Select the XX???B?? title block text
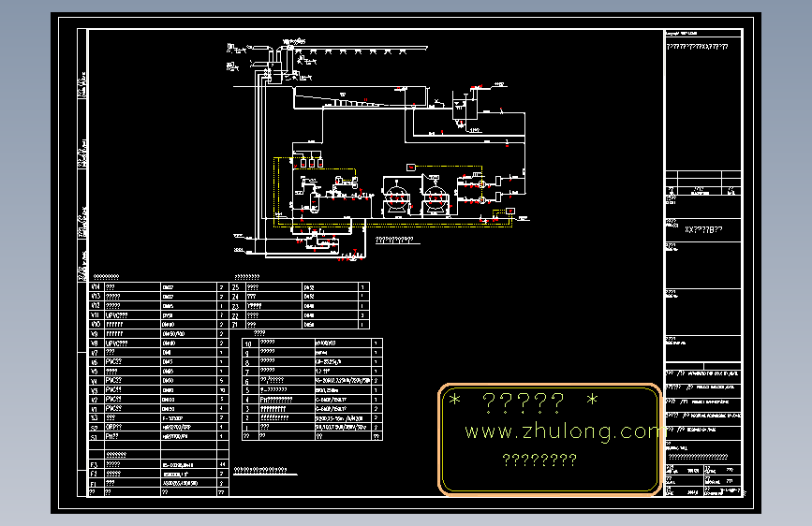 coord(703,229)
